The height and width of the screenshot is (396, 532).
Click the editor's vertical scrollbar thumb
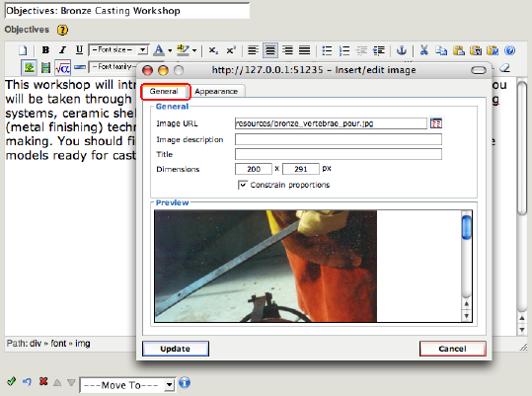522,147
